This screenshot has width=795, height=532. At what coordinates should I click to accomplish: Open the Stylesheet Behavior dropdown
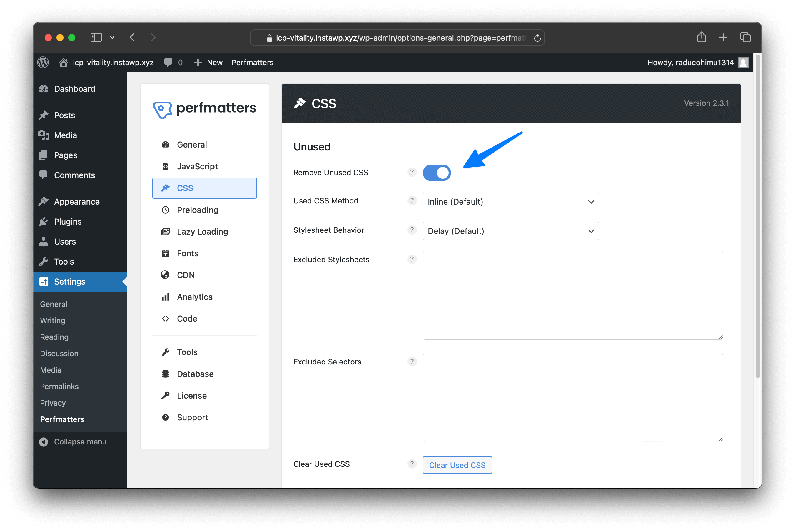click(510, 231)
